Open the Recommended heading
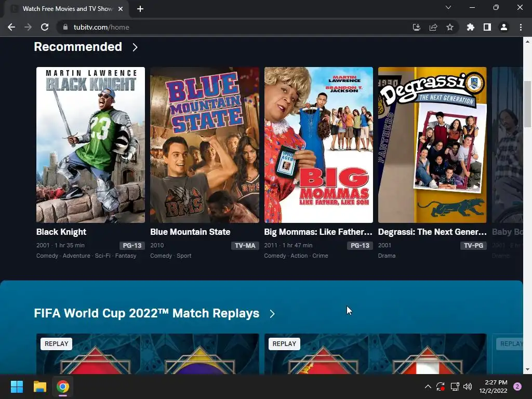Viewport: 532px width, 399px height. (78, 47)
